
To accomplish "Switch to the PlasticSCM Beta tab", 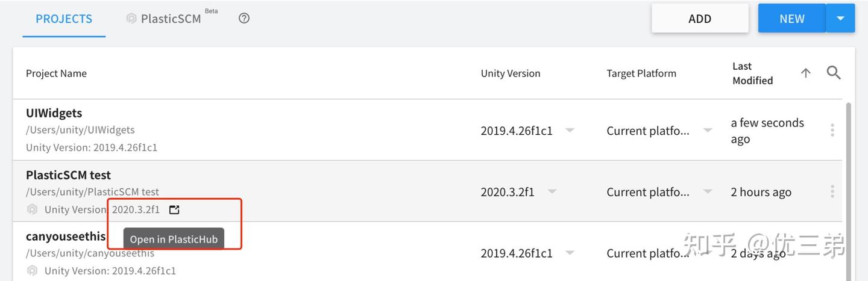I will (x=171, y=19).
